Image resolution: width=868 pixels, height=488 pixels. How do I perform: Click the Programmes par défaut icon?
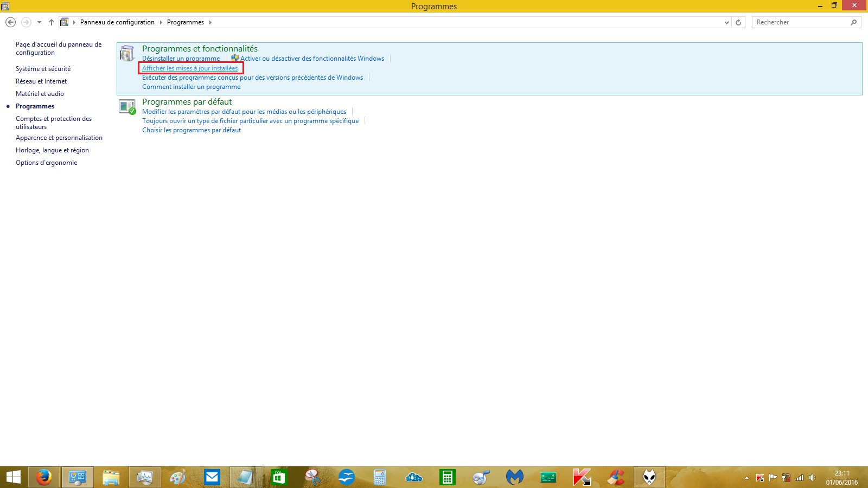pyautogui.click(x=127, y=107)
